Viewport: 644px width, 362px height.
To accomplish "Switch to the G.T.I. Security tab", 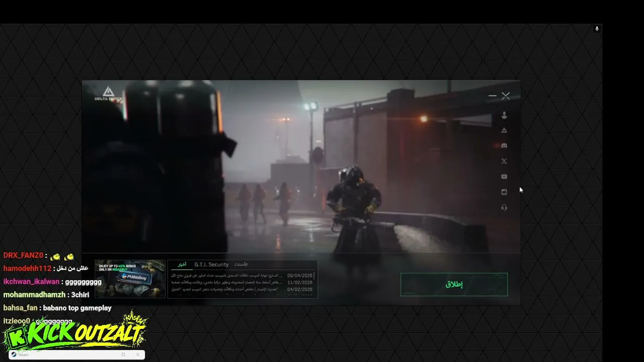I will point(211,264).
